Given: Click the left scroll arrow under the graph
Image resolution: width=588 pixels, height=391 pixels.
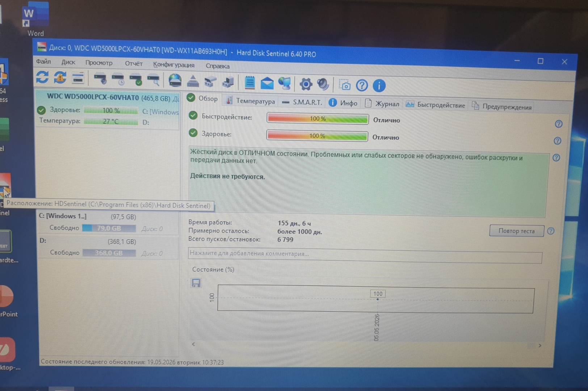Looking at the screenshot, I should 193,344.
